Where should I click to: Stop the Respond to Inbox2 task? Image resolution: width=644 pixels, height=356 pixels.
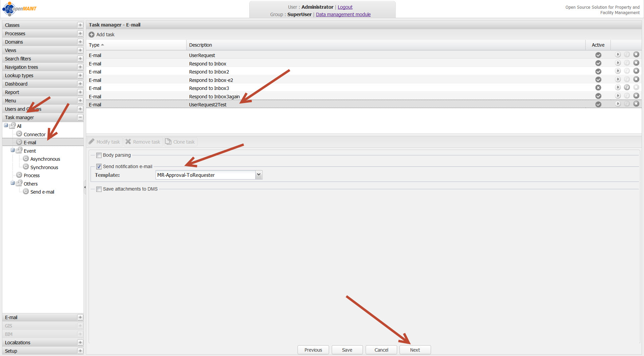click(x=636, y=71)
